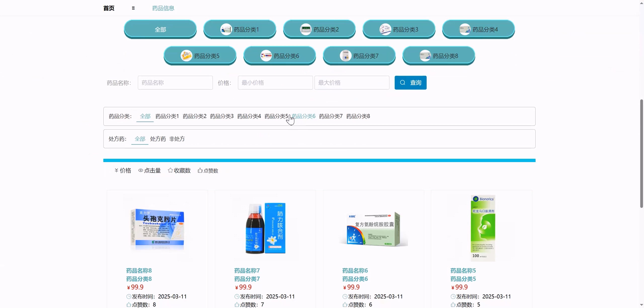Click the hamburger menu icon beside 首页
This screenshot has height=308, width=644.
pos(133,8)
